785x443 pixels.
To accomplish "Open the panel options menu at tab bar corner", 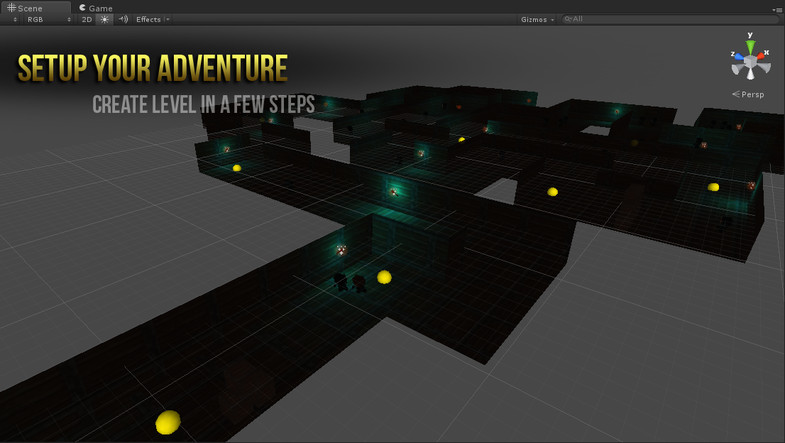I will 777,9.
